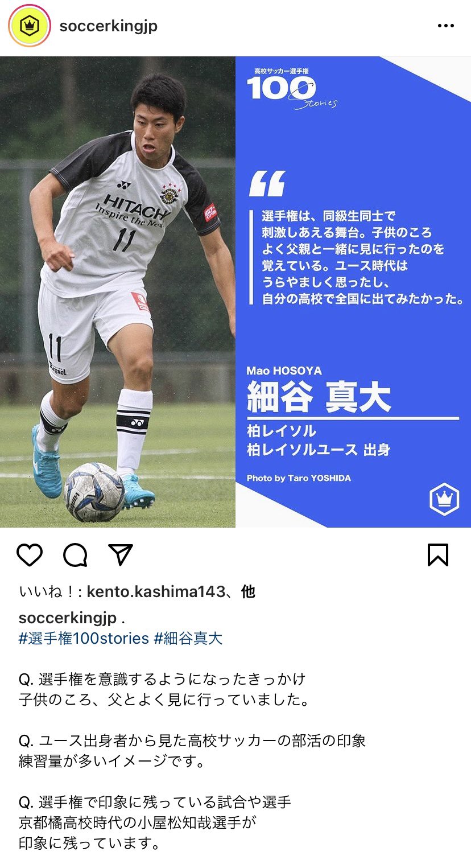Save post with the bookmark icon

(437, 554)
